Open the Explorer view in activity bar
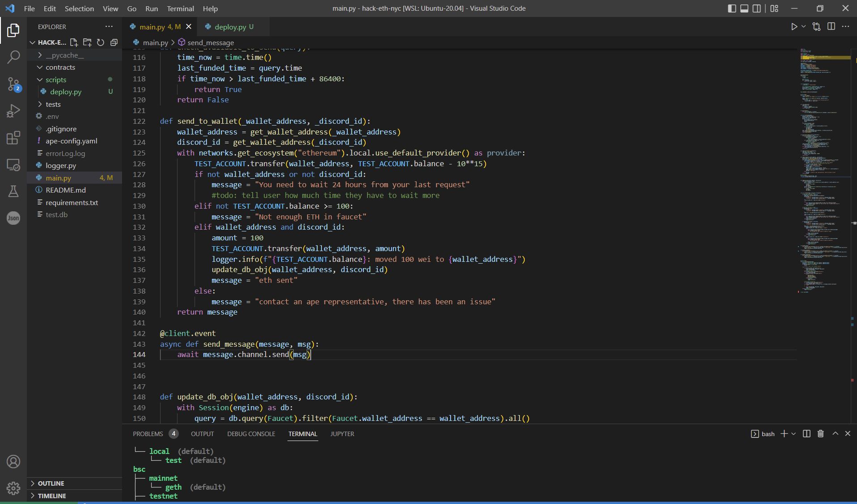857x504 pixels. click(x=13, y=30)
